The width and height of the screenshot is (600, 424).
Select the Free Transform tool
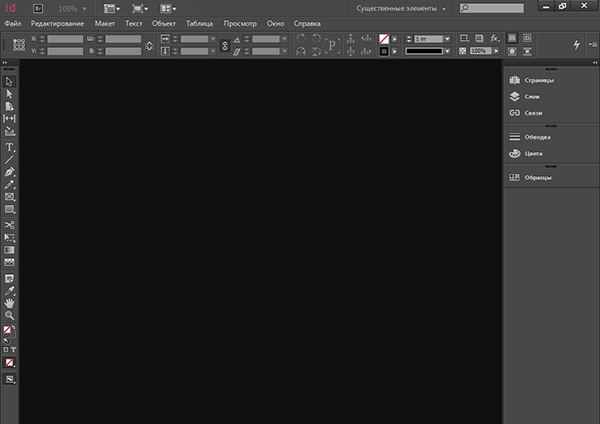(9, 237)
